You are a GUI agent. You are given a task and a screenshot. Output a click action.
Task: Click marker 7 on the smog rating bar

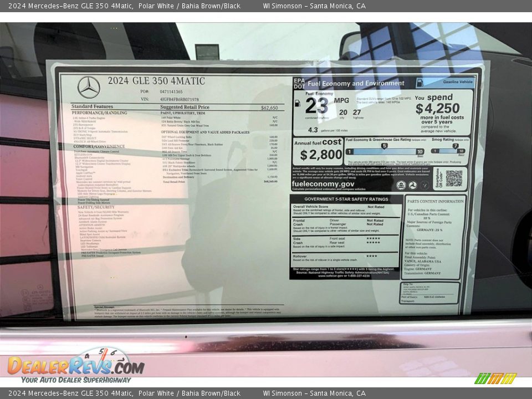click(456, 146)
